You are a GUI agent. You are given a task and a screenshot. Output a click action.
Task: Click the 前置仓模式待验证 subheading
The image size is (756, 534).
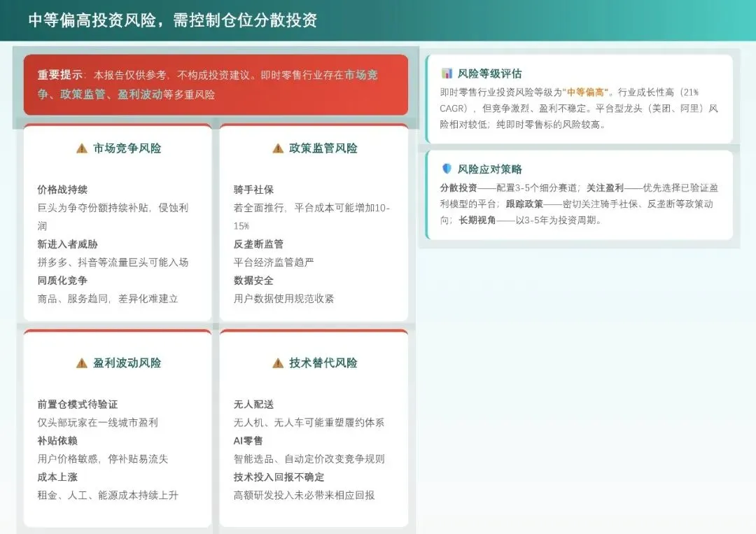pyautogui.click(x=78, y=405)
